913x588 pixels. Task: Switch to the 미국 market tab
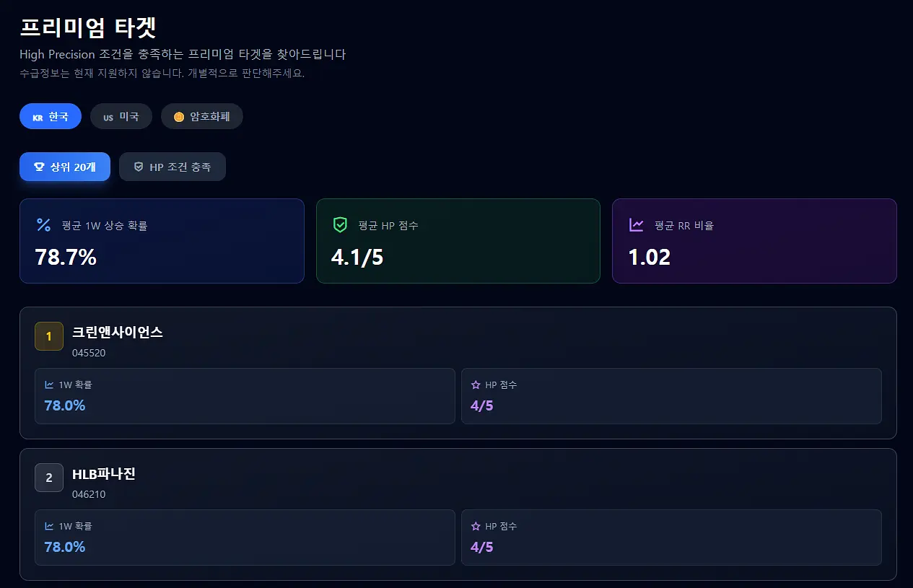pyautogui.click(x=121, y=116)
